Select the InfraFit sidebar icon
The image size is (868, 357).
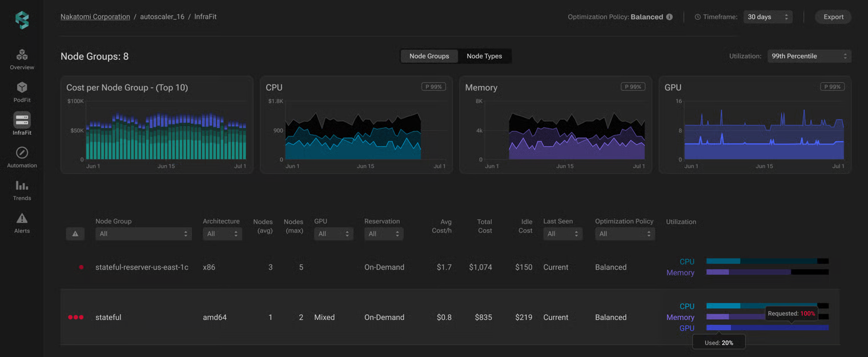(22, 120)
